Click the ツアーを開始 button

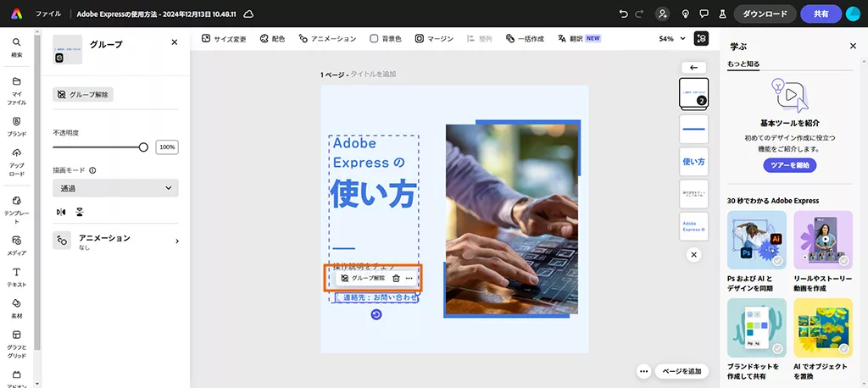(789, 164)
